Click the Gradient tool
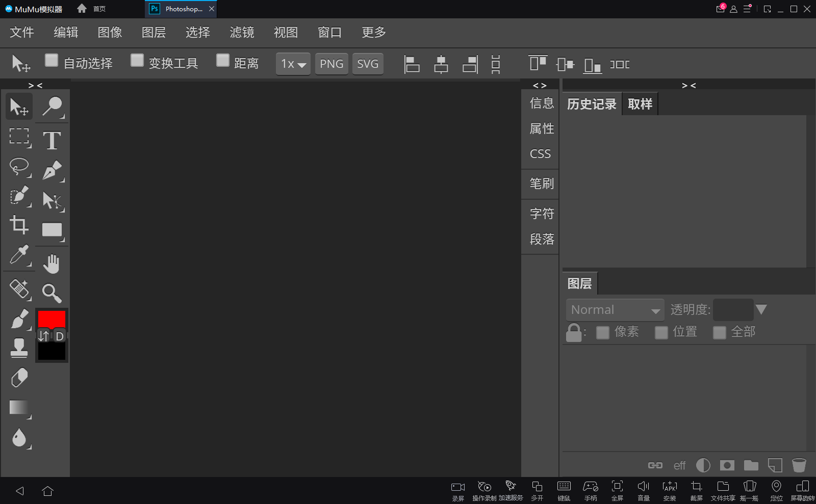 coord(19,408)
